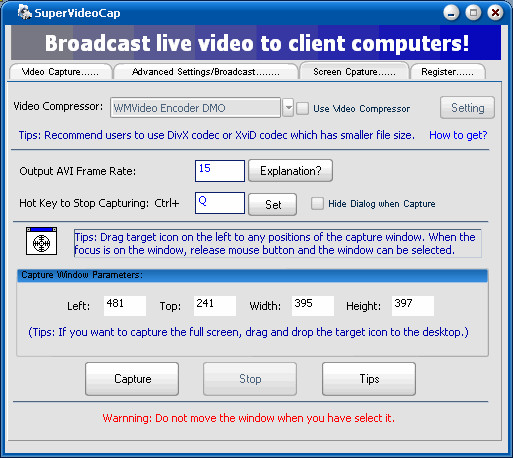Click the Video Compressor label
The image size is (513, 458).
pos(58,106)
